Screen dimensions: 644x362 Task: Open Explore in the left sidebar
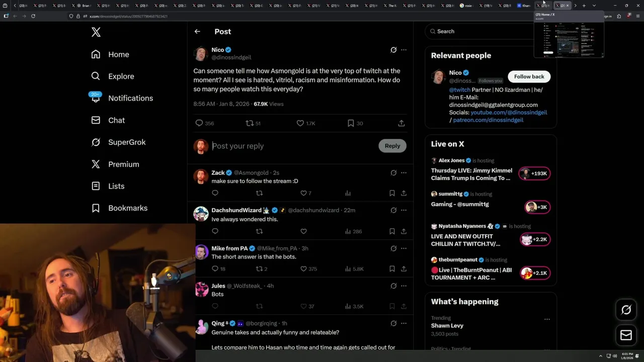113,76
